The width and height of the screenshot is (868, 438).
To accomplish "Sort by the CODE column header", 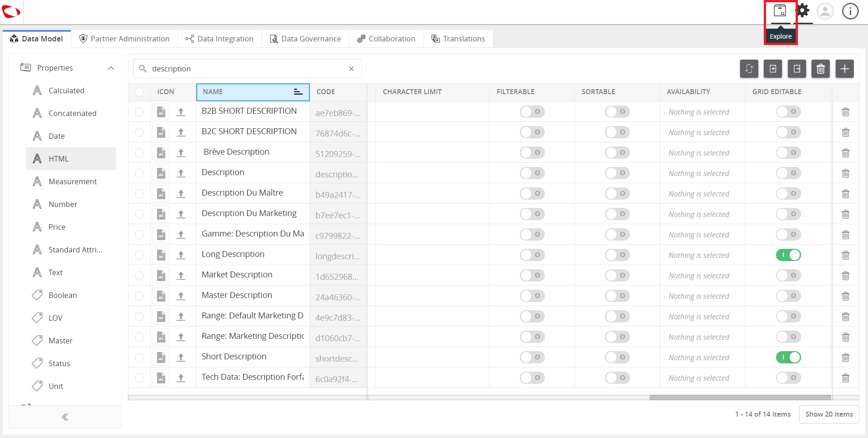I will pyautogui.click(x=338, y=92).
